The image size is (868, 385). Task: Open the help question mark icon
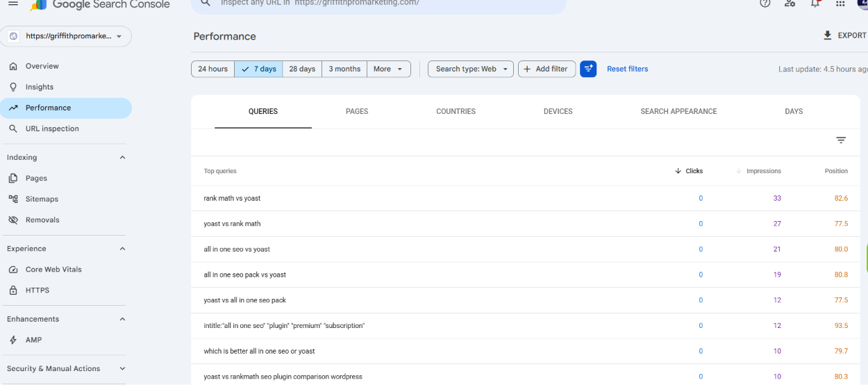[765, 3]
